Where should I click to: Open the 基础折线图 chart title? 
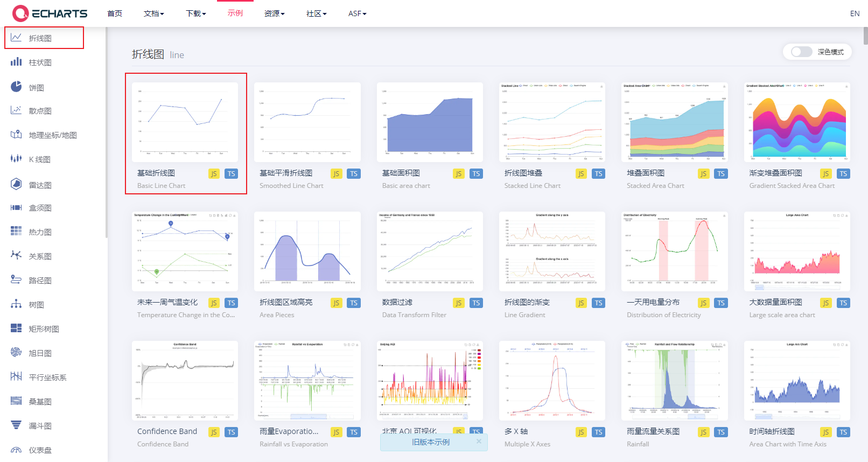(x=156, y=173)
